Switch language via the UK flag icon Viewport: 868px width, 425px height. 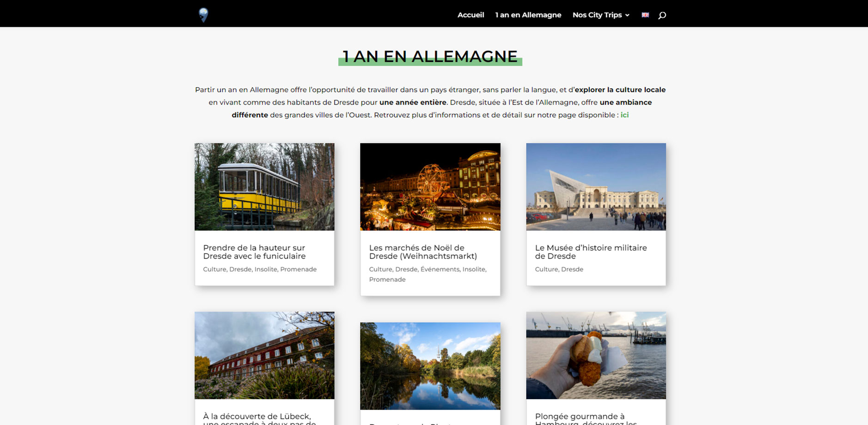pyautogui.click(x=645, y=15)
